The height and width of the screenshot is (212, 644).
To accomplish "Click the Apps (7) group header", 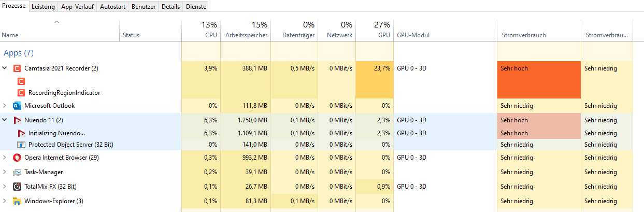I will tap(19, 53).
